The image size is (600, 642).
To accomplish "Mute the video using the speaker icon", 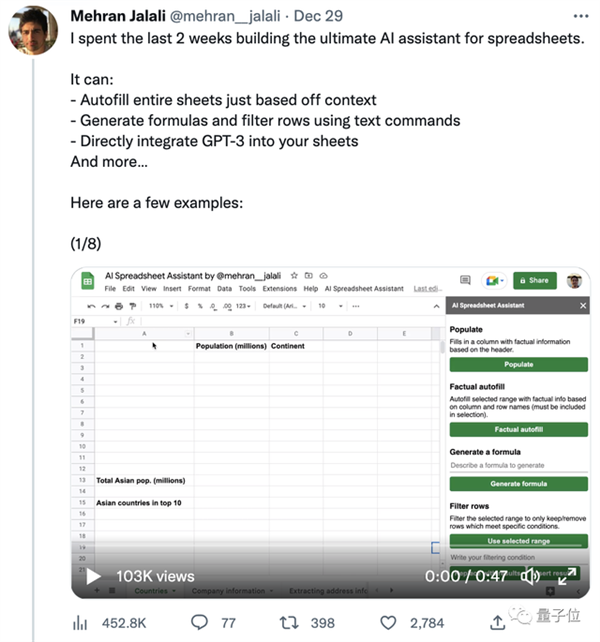I will (x=530, y=576).
